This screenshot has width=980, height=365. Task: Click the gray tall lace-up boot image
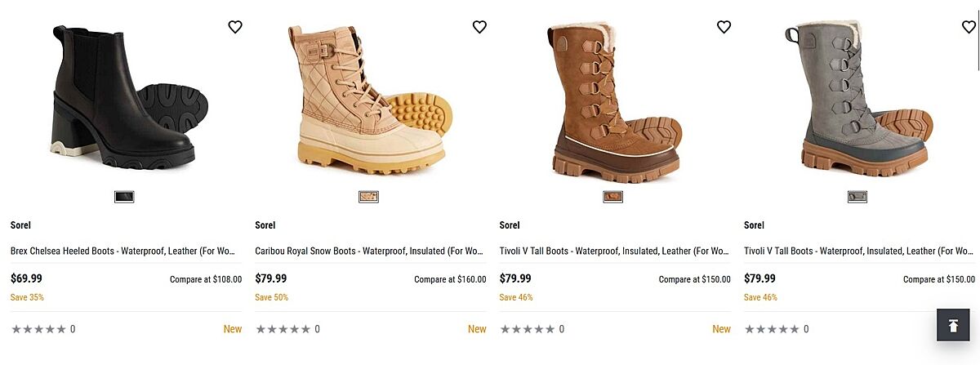click(857, 98)
